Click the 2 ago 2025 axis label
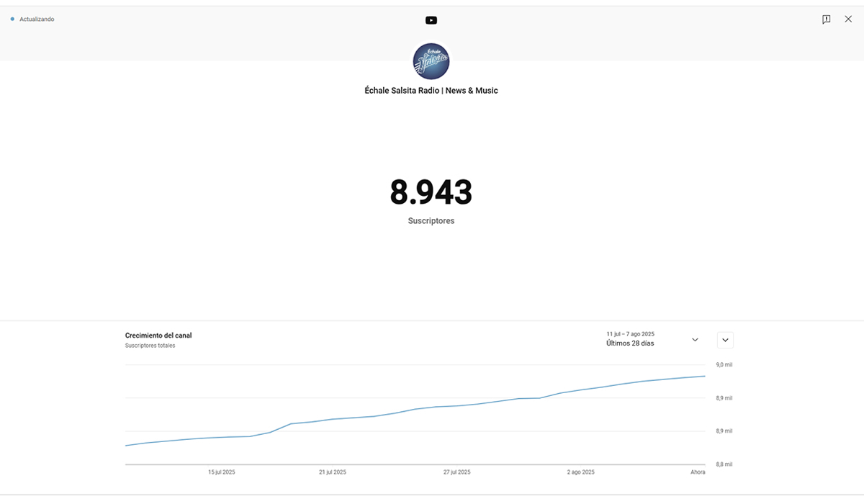This screenshot has width=864, height=504. (x=581, y=472)
